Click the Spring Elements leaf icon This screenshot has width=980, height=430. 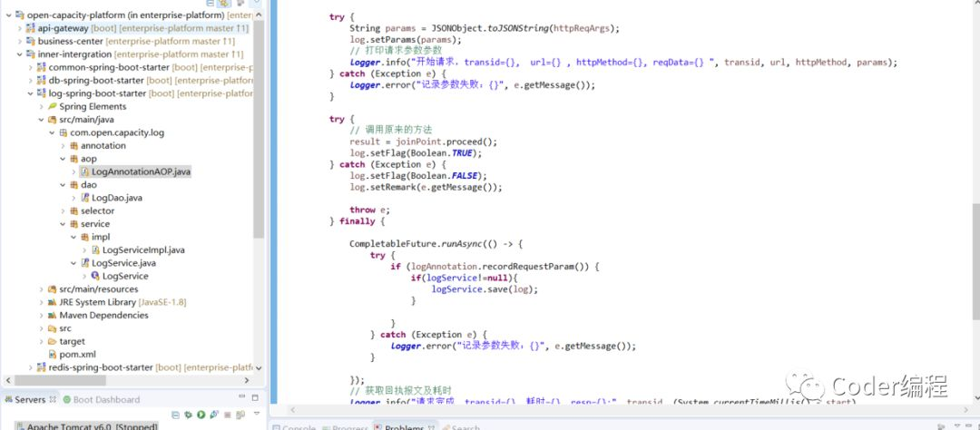pos(53,107)
